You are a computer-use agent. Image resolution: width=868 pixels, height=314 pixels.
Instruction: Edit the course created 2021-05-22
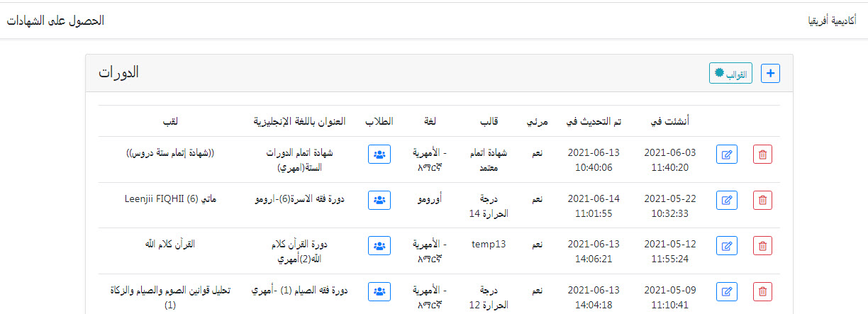tap(726, 201)
